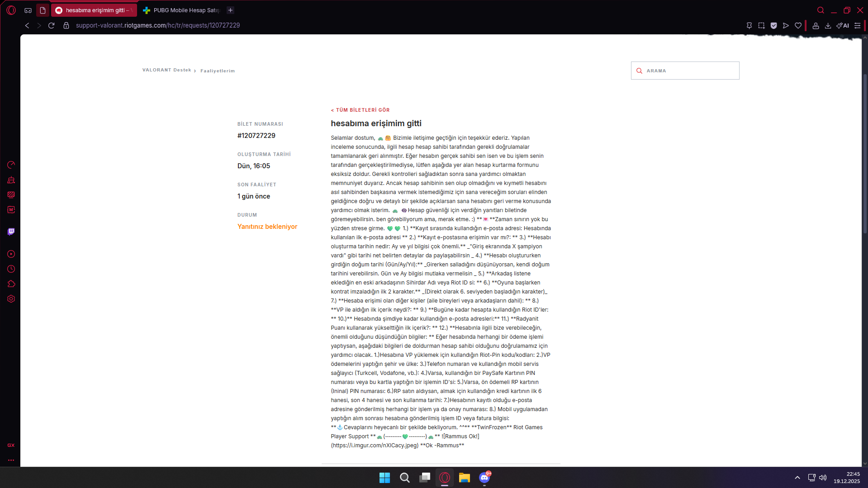Open Easy Setup sliders menu
Image resolution: width=868 pixels, height=488 pixels.
pos(857,25)
